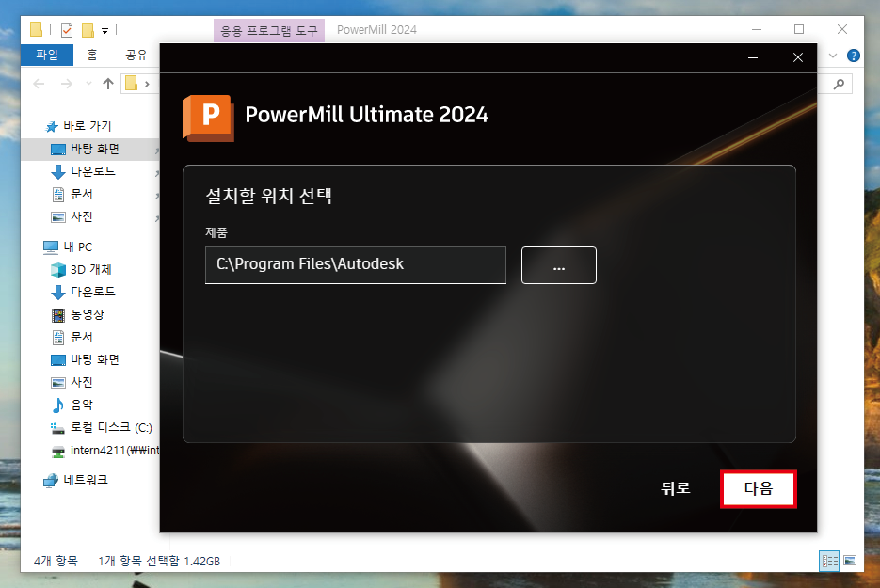880x588 pixels.
Task: Expand the address bar path chevron
Action: (x=147, y=84)
